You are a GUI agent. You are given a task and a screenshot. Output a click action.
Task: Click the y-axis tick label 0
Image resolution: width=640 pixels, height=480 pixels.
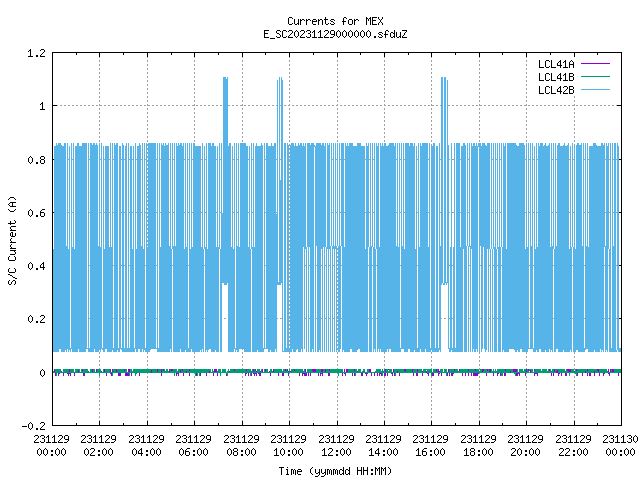(x=42, y=373)
